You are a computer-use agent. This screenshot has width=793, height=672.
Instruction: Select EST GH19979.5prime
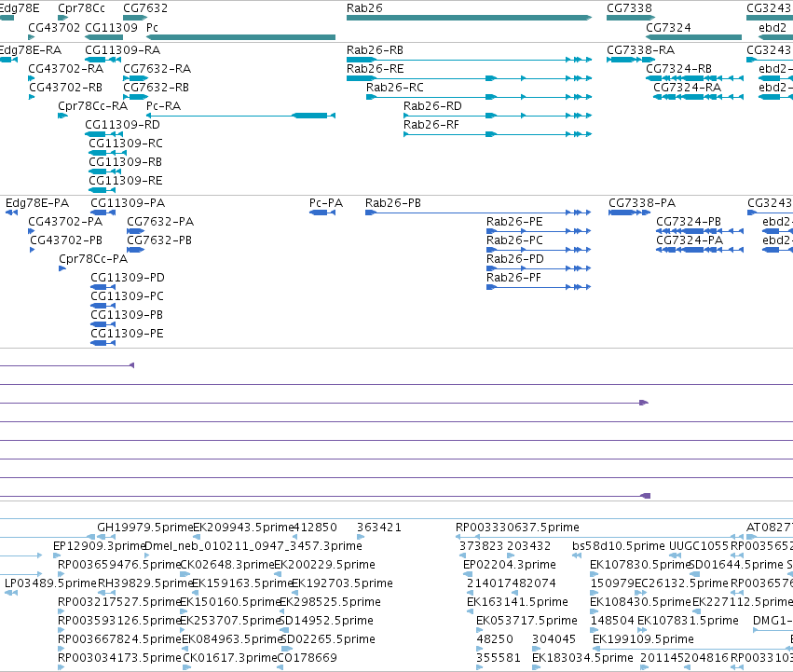coord(145,528)
